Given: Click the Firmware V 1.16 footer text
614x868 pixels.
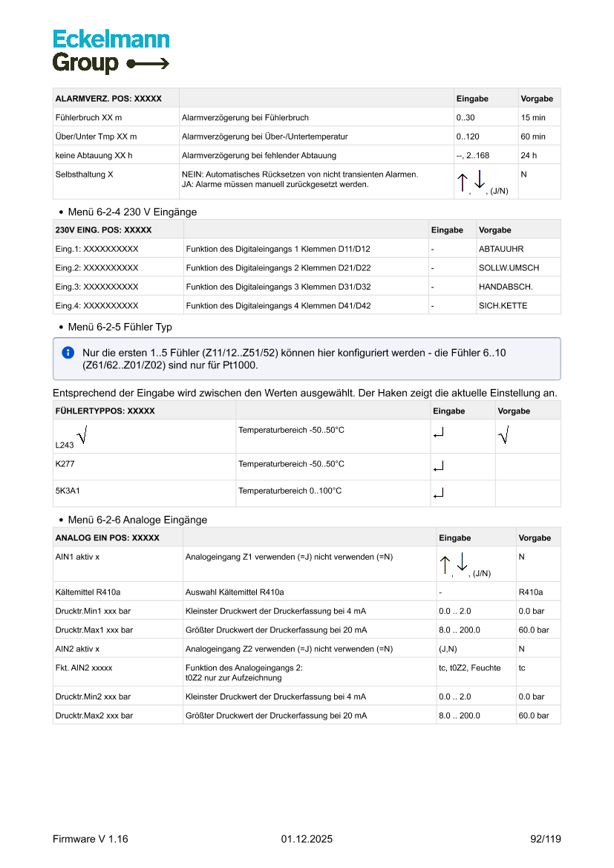Looking at the screenshot, I should (x=91, y=839).
